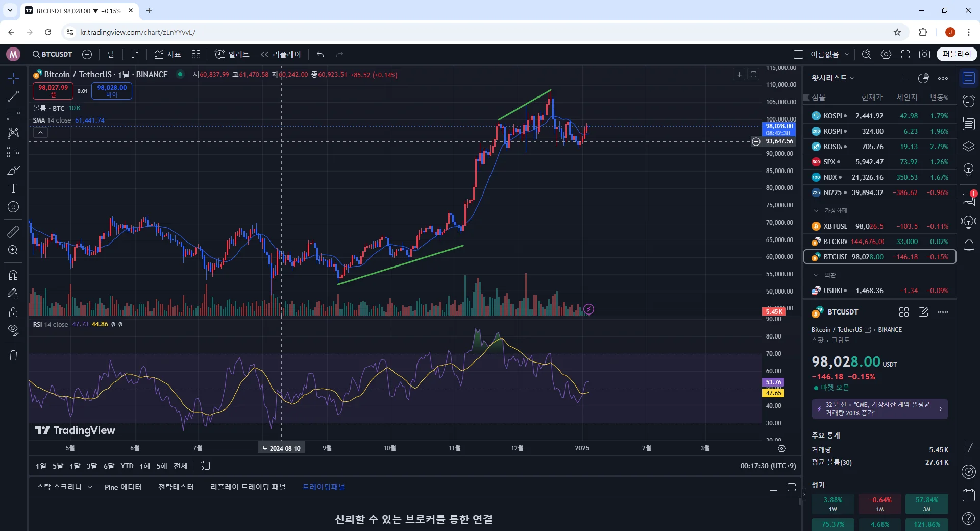The height and width of the screenshot is (531, 980).
Task: Collapse the cryptocurrency watchlist section
Action: tap(816, 211)
